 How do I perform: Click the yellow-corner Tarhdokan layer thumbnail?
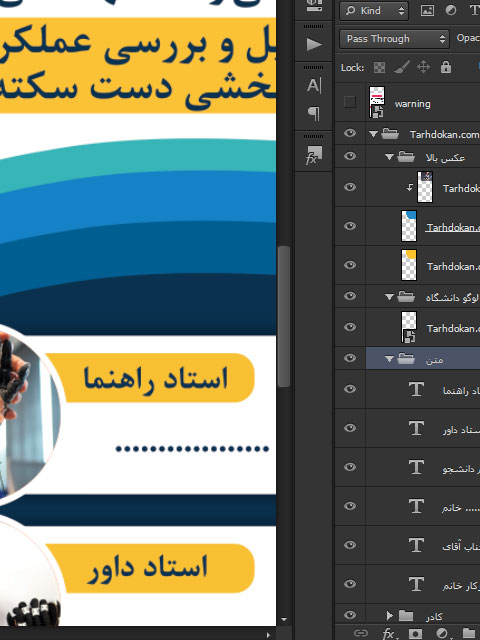(409, 265)
